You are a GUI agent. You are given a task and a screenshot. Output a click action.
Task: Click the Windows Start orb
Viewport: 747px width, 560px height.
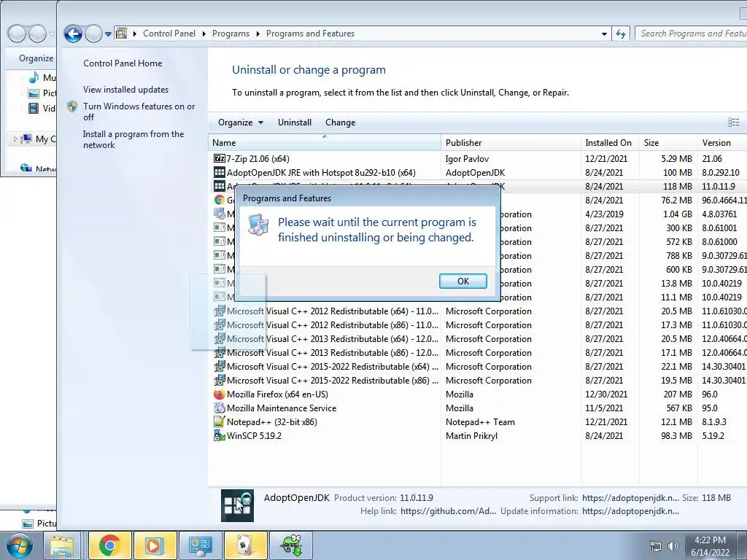pyautogui.click(x=19, y=545)
